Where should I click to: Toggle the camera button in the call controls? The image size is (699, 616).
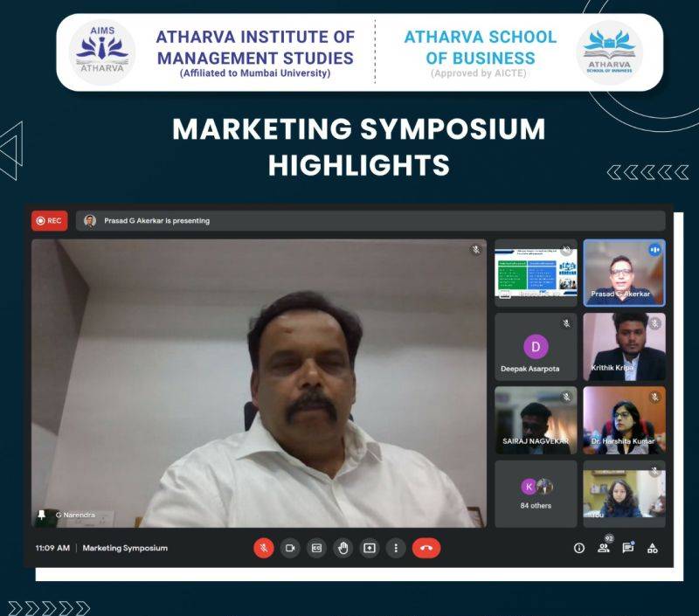coord(290,548)
